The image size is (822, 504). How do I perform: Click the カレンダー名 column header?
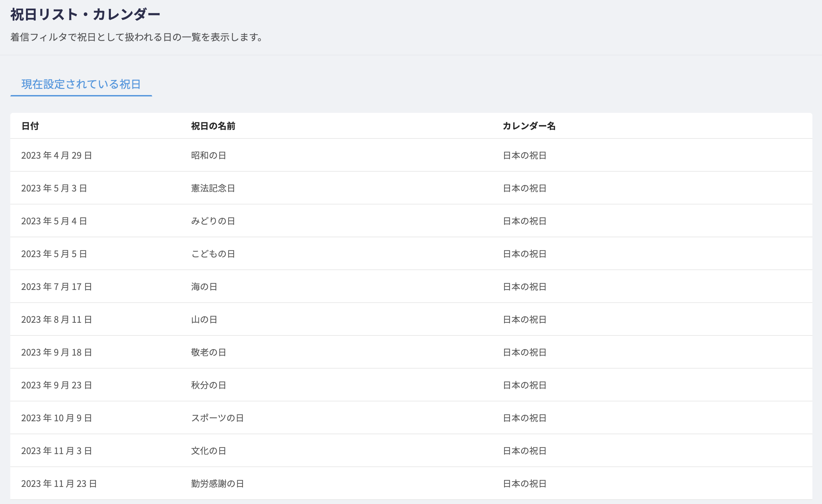pos(529,126)
